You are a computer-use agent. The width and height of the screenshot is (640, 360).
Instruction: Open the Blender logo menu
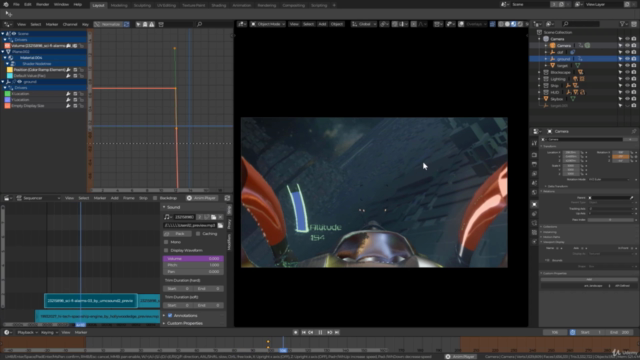[x=6, y=4]
